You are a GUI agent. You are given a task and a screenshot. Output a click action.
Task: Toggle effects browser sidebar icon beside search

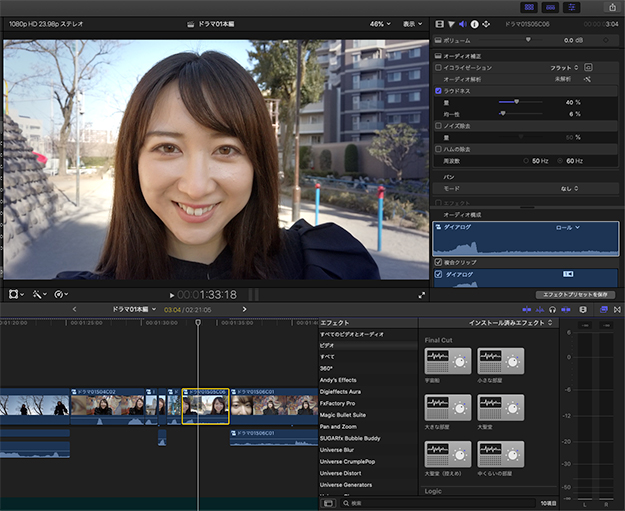328,503
